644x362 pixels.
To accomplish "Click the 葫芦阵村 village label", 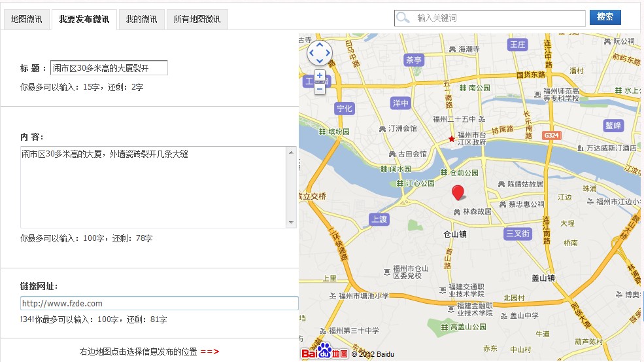I will [x=589, y=342].
